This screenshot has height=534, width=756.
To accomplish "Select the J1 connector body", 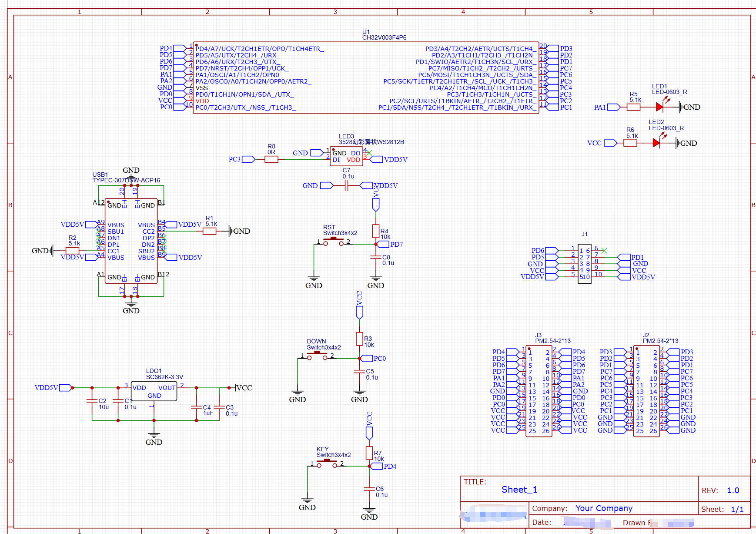I will (x=585, y=264).
